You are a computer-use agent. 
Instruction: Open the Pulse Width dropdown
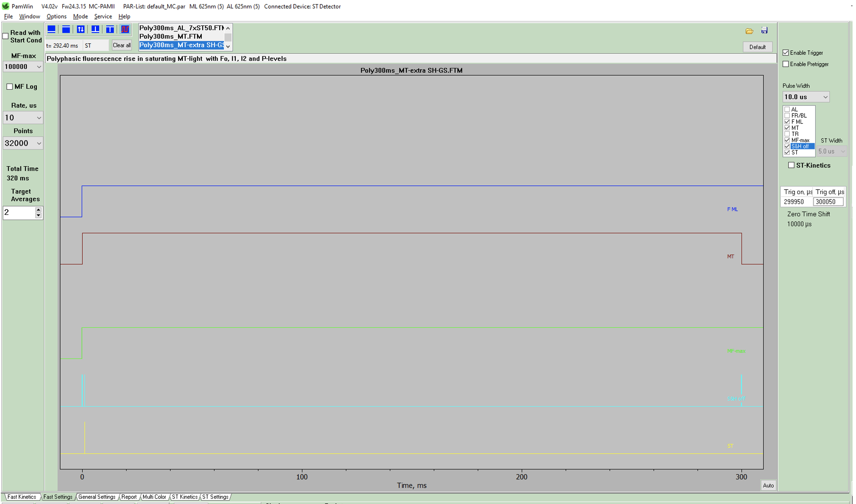[x=806, y=97]
